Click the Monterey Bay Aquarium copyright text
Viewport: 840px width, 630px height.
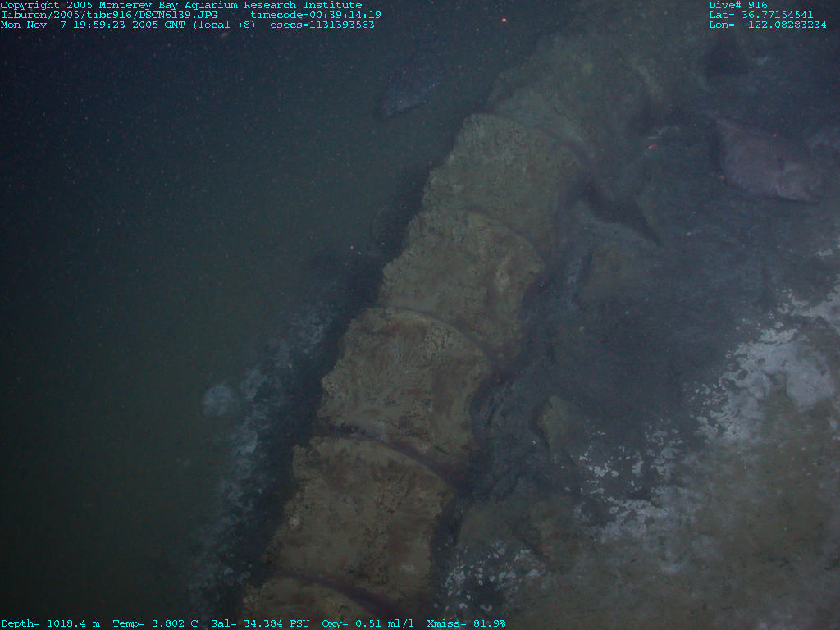click(180, 5)
